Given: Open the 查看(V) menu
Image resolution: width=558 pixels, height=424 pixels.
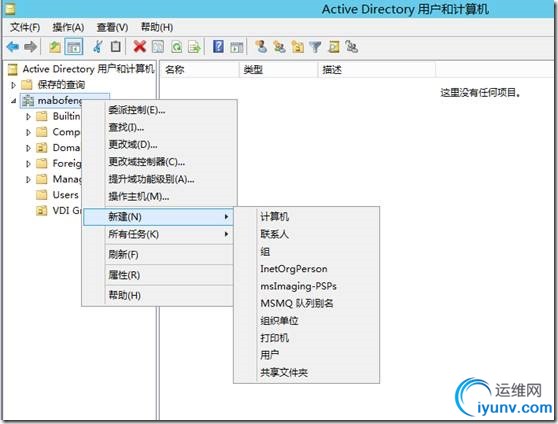Looking at the screenshot, I should [112, 27].
